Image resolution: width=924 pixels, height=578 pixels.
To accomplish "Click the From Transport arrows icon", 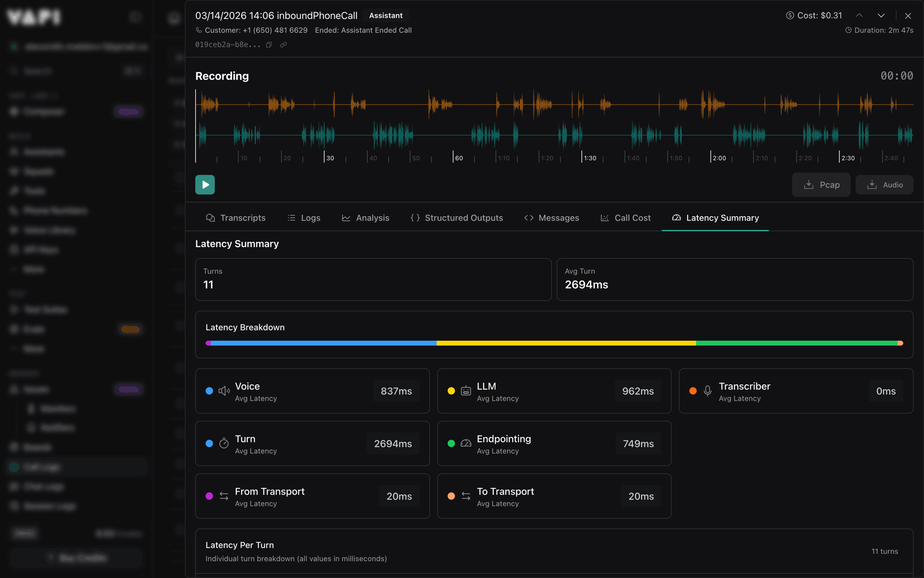I will [224, 496].
